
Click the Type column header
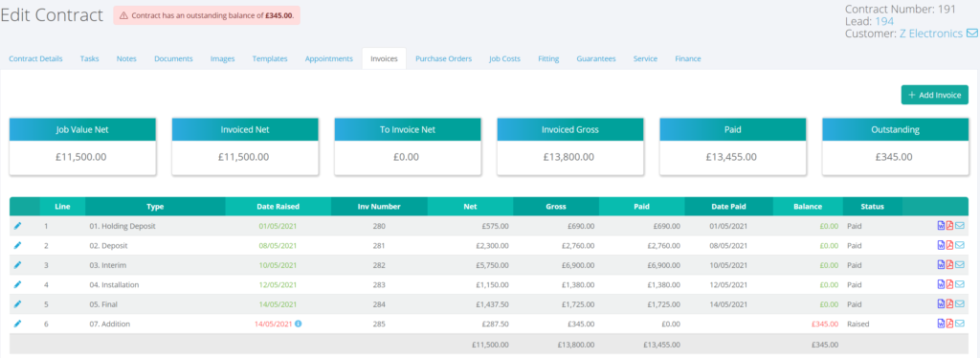[x=155, y=206]
